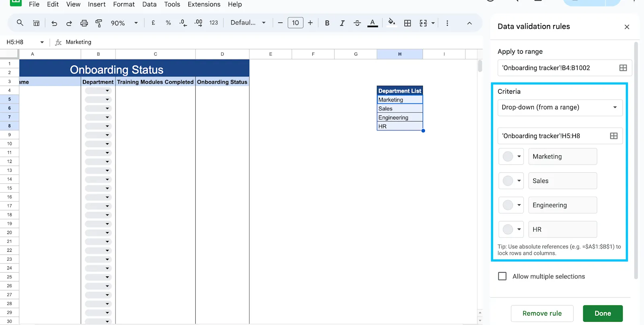Image resolution: width=644 pixels, height=325 pixels.
Task: Open the Format menu
Action: [x=124, y=4]
